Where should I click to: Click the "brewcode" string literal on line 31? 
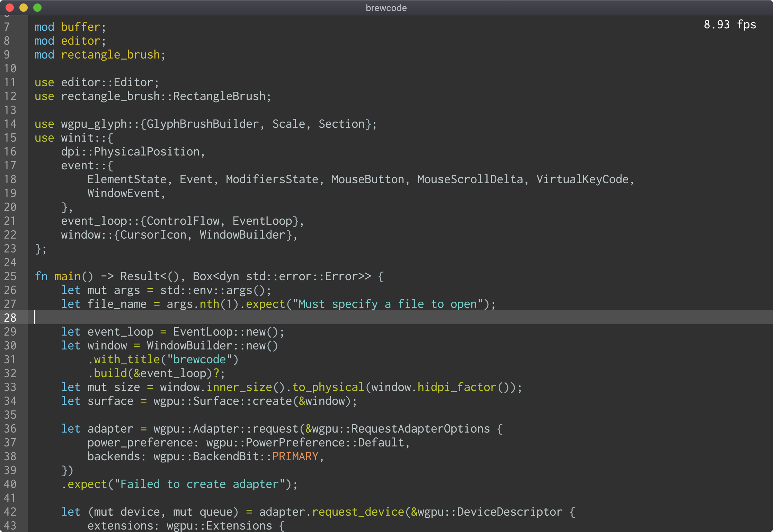click(199, 360)
